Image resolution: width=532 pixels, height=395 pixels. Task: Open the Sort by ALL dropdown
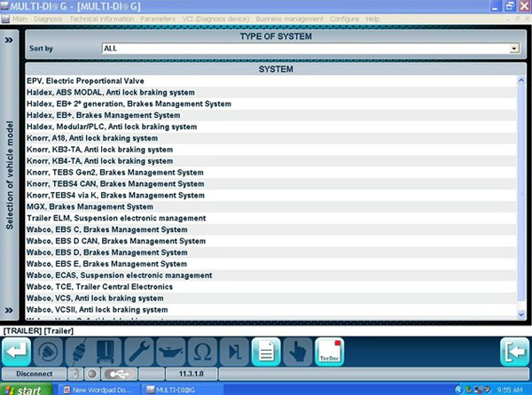click(x=309, y=49)
